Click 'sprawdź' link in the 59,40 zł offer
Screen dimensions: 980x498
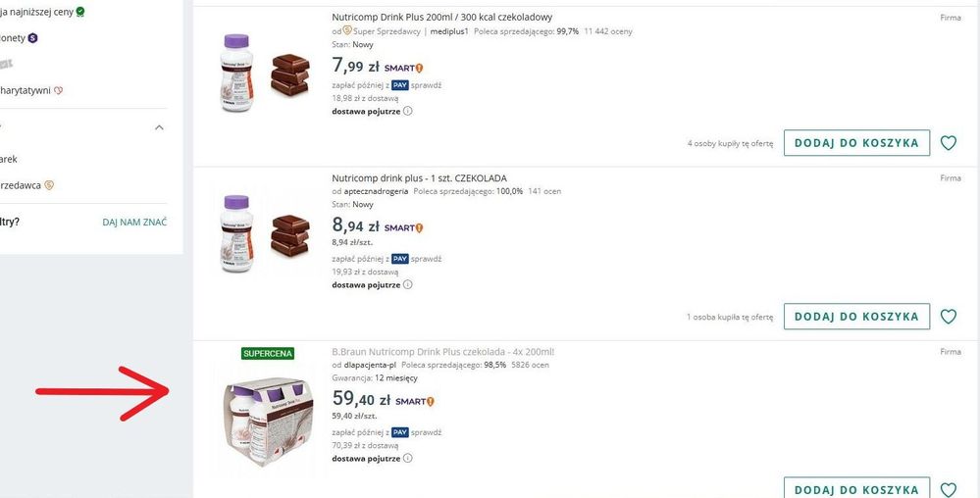[427, 431]
